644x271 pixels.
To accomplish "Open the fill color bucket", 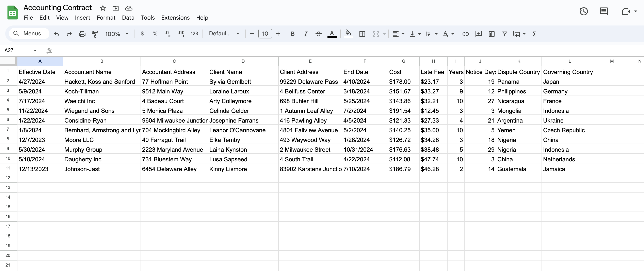I will [349, 33].
